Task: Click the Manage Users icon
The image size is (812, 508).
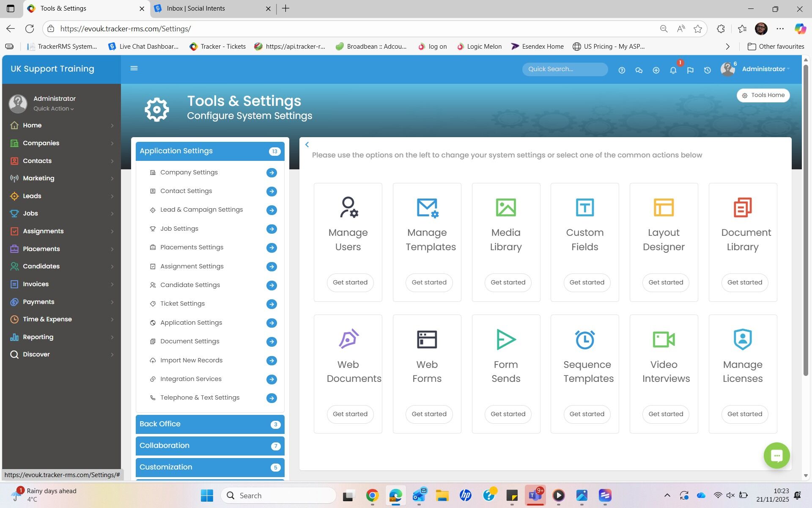Action: pyautogui.click(x=348, y=207)
